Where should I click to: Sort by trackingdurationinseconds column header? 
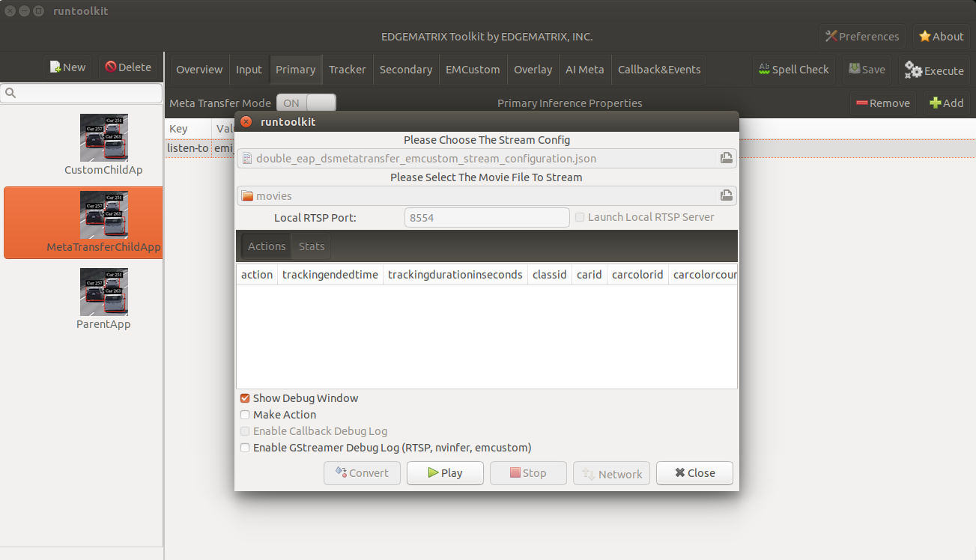pos(455,275)
